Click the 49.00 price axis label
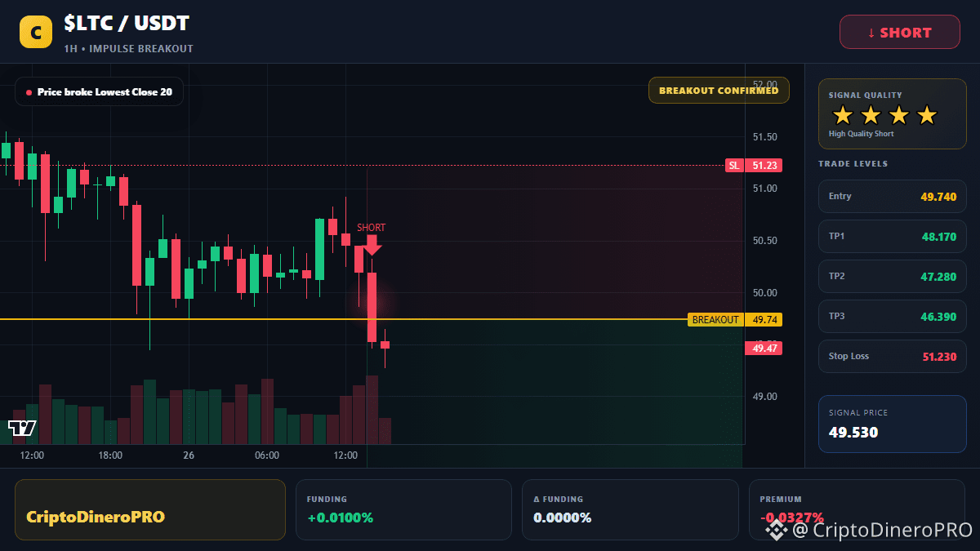980x551 pixels. pyautogui.click(x=765, y=397)
